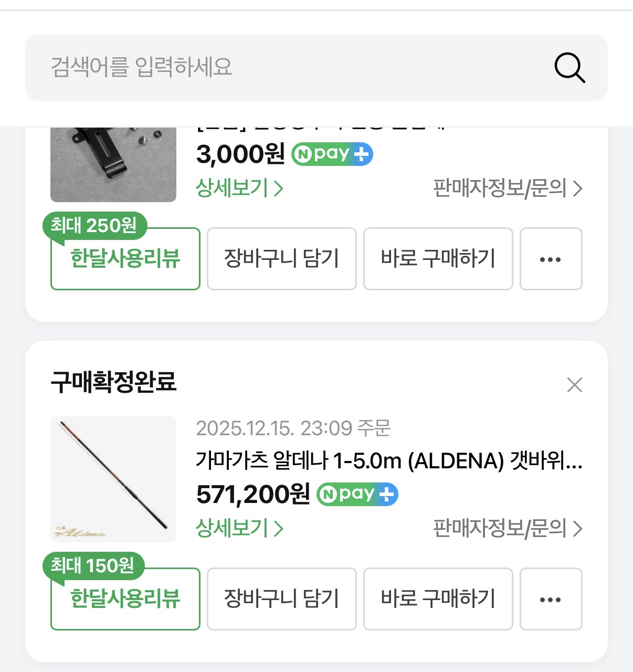Dismiss the 구매확정완료 order card with X

pos(575,385)
